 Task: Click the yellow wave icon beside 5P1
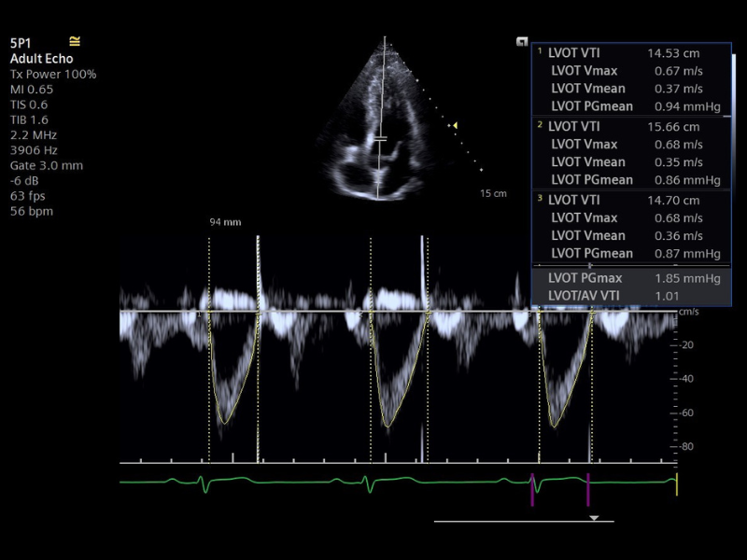point(75,41)
